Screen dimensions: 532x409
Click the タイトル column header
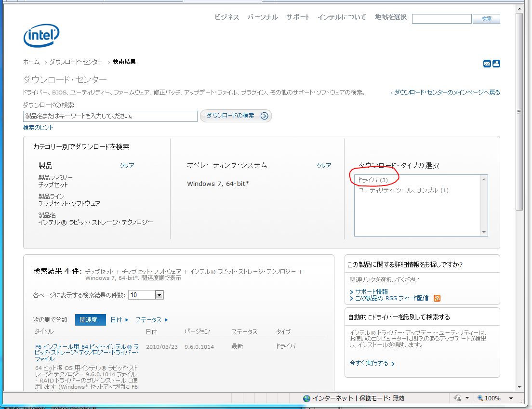tap(44, 331)
